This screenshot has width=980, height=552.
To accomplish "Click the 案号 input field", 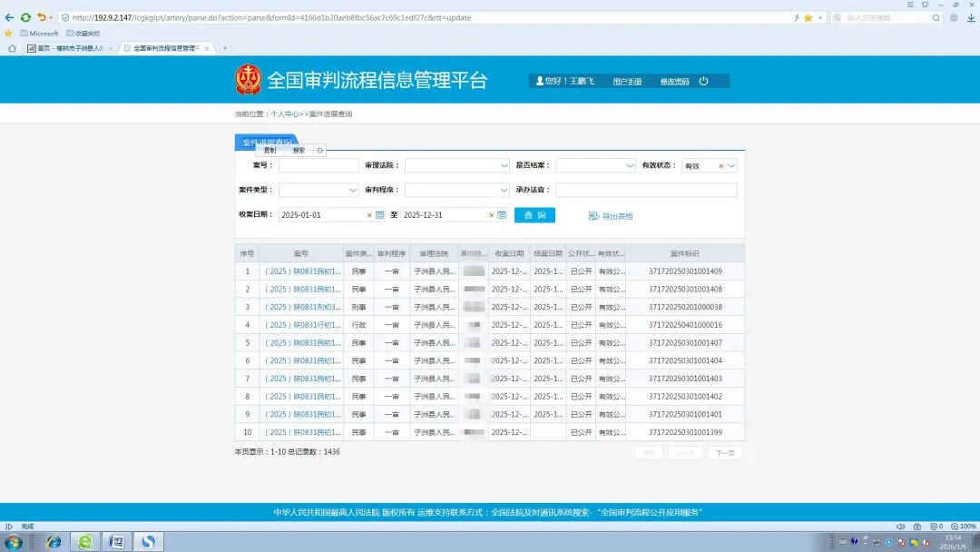I will tap(318, 166).
